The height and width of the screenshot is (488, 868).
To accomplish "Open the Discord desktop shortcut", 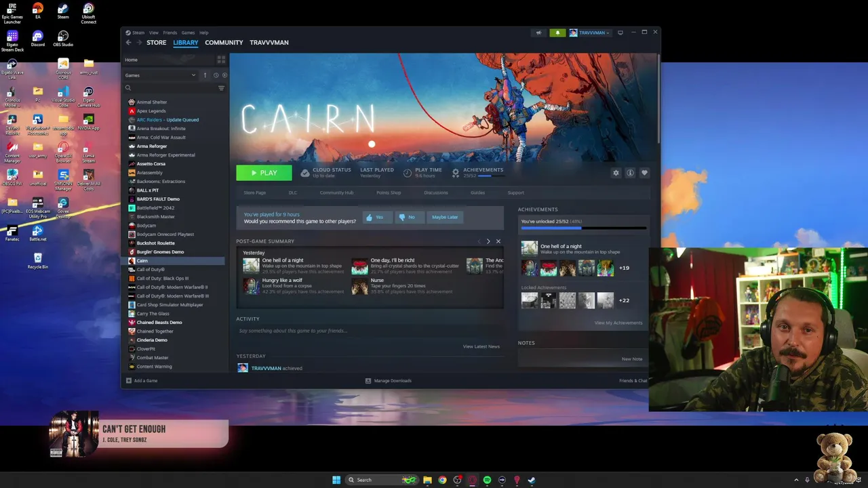I will [x=38, y=39].
